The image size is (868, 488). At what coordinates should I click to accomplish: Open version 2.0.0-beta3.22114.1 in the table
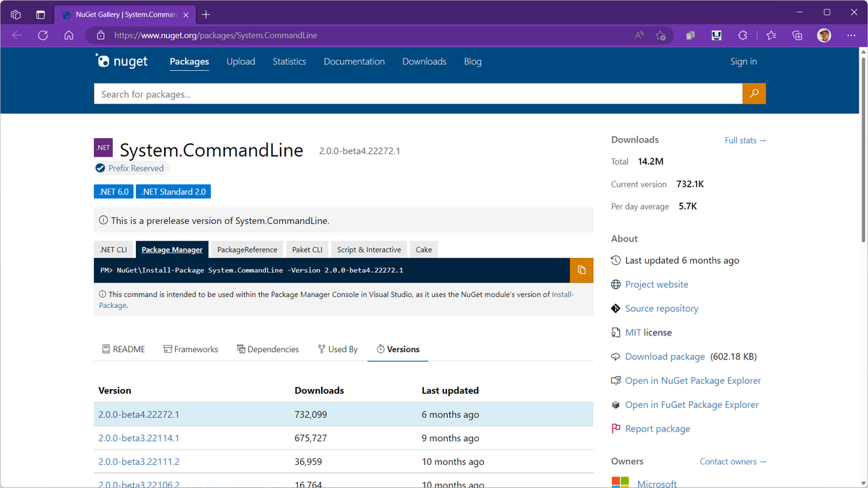click(139, 438)
